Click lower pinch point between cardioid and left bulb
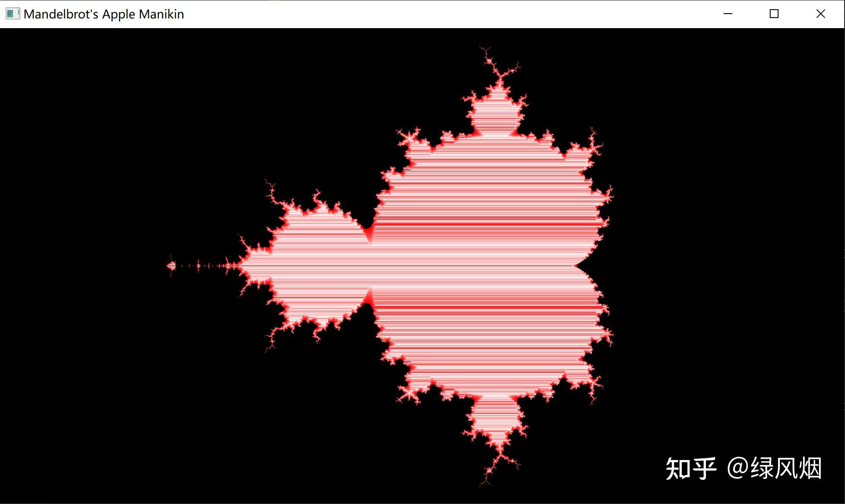The image size is (845, 504). (368, 302)
